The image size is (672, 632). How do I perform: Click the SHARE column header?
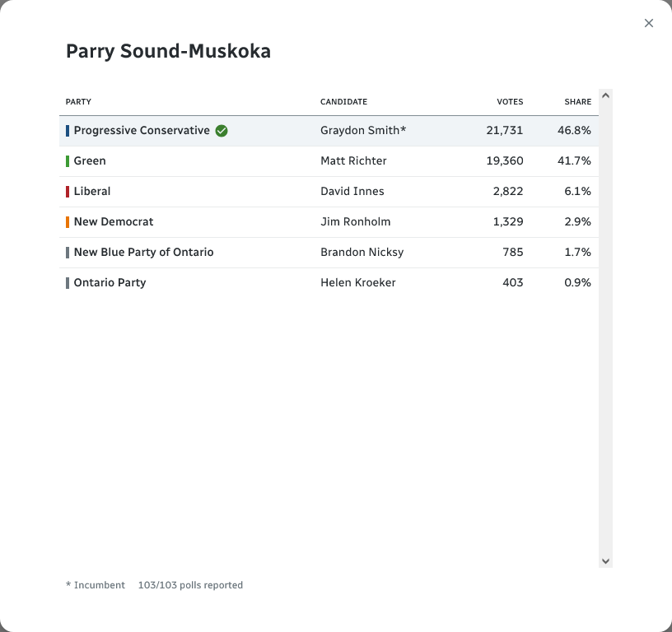tap(577, 102)
